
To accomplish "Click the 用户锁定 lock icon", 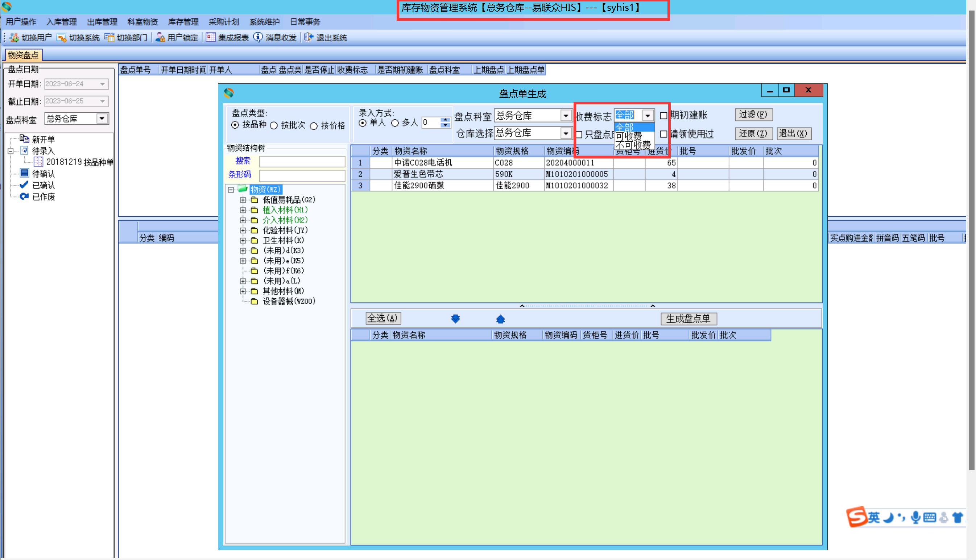I will point(160,37).
